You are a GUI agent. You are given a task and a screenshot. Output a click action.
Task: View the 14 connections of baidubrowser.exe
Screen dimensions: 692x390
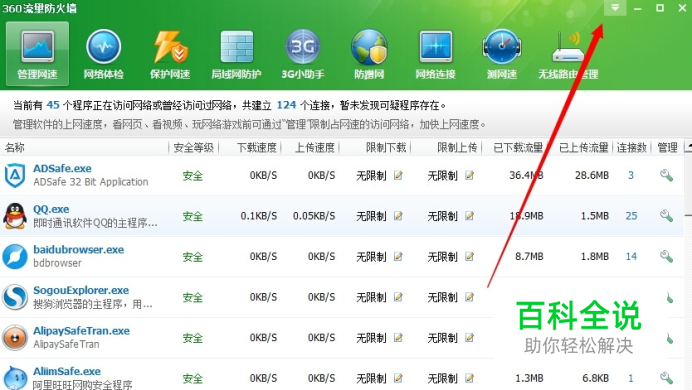coord(632,256)
